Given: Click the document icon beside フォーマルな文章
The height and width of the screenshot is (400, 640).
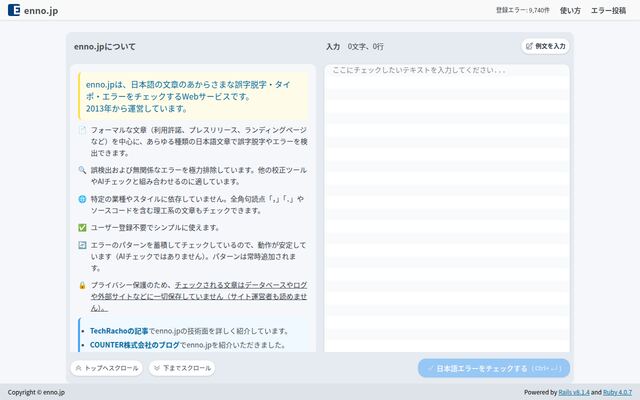Looking at the screenshot, I should coord(82,130).
